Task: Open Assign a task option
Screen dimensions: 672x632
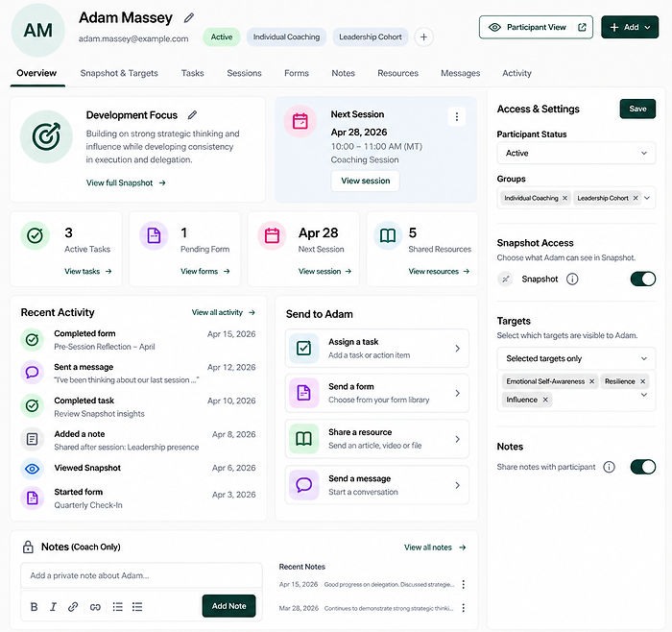Action: coord(376,349)
